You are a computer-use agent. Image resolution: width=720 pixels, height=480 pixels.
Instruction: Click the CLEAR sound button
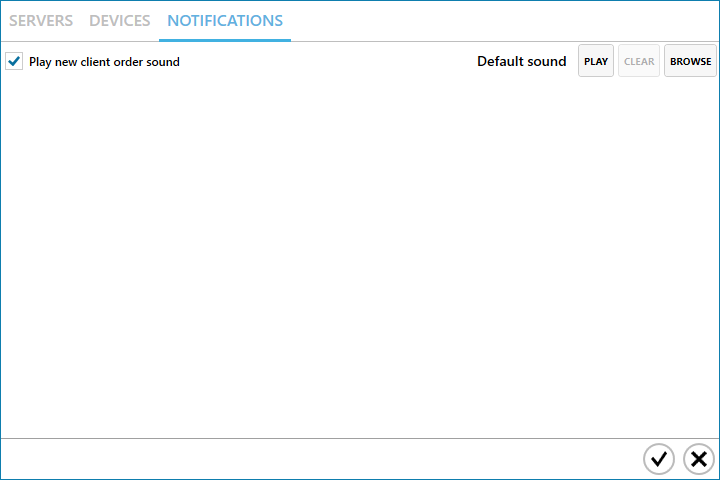coord(639,61)
